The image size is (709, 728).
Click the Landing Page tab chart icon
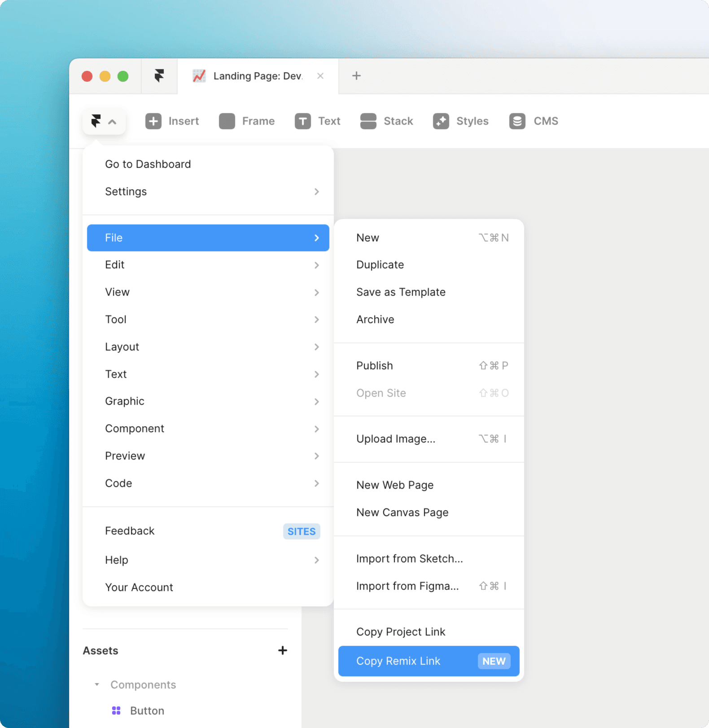pyautogui.click(x=199, y=76)
